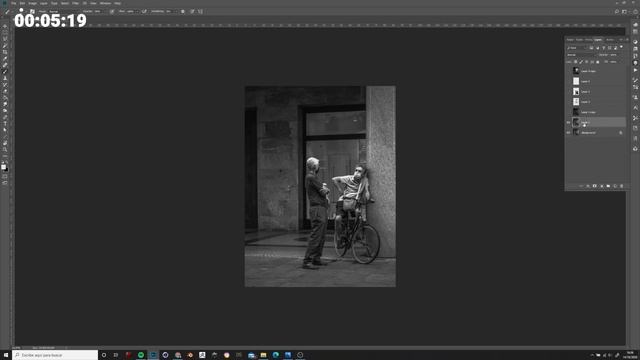Open brush smoothing options gear
The height and width of the screenshot is (360, 640).
pos(182,11)
